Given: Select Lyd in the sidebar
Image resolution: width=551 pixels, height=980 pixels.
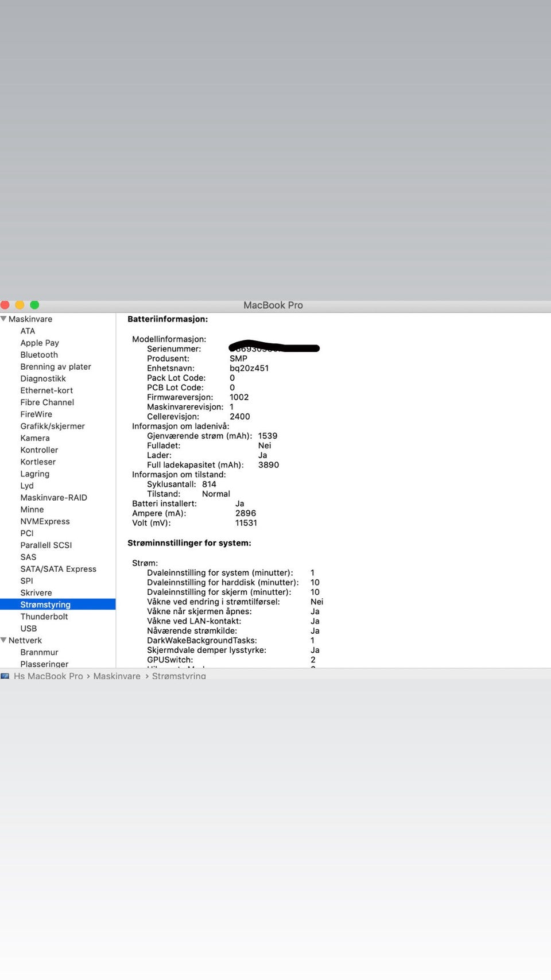Looking at the screenshot, I should point(27,486).
